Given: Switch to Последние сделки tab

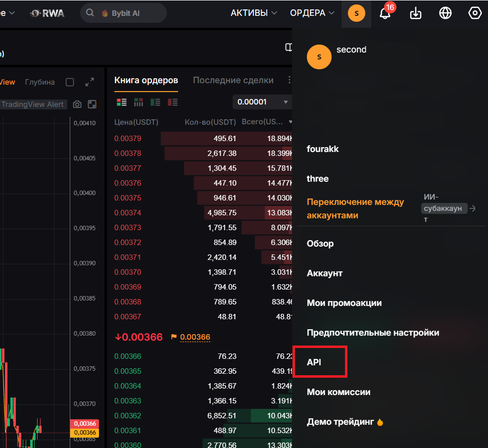Looking at the screenshot, I should coord(233,80).
